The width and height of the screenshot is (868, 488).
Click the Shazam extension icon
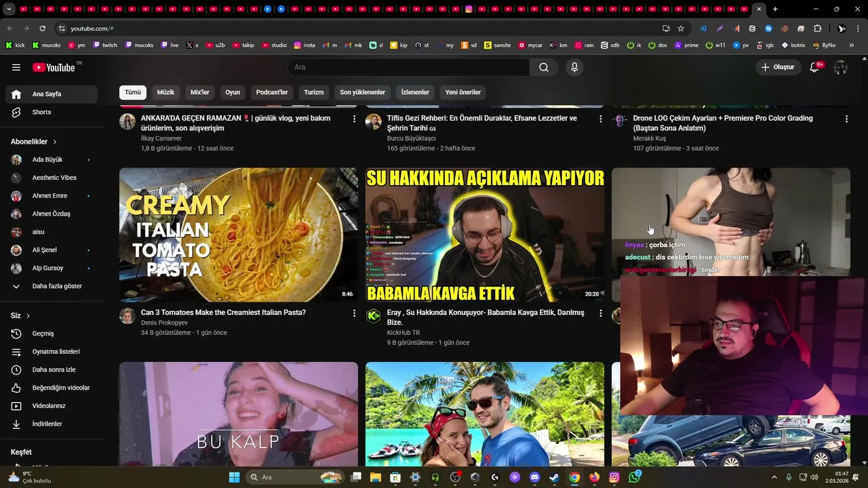coord(768,28)
